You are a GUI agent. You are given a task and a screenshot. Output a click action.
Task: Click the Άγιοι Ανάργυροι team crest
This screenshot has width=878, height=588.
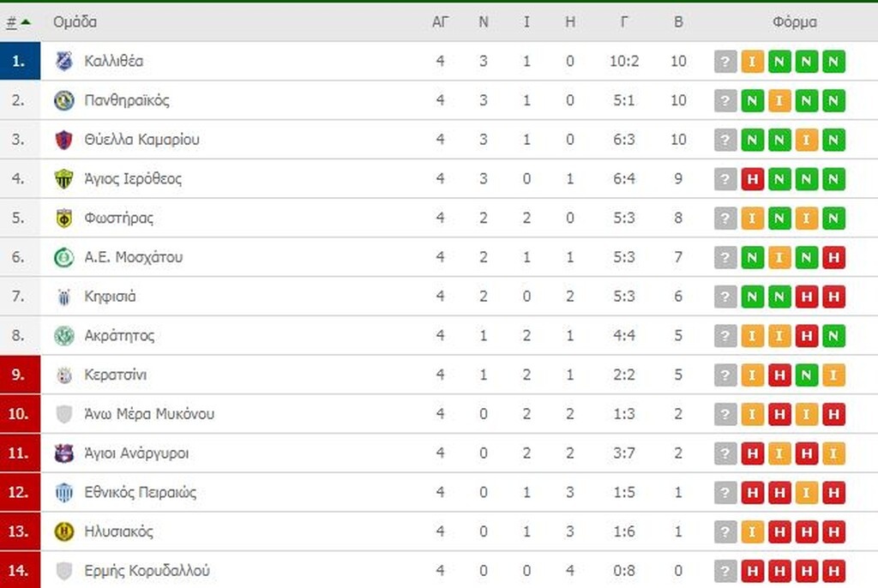click(x=64, y=453)
